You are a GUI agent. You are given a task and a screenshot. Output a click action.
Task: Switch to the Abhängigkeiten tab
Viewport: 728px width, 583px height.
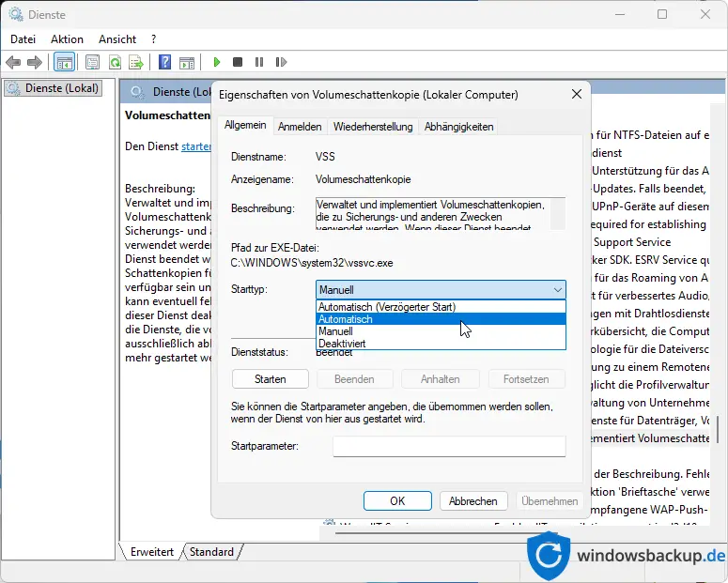[458, 127]
